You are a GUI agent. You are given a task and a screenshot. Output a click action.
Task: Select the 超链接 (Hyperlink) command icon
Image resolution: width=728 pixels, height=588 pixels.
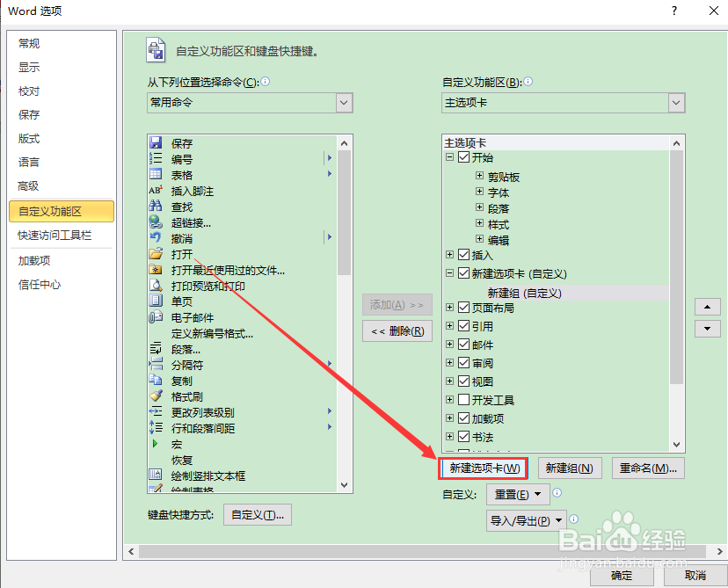[x=157, y=222]
